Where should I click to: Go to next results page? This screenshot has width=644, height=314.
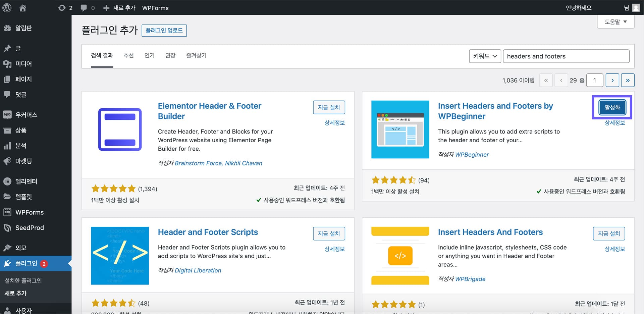(x=612, y=80)
